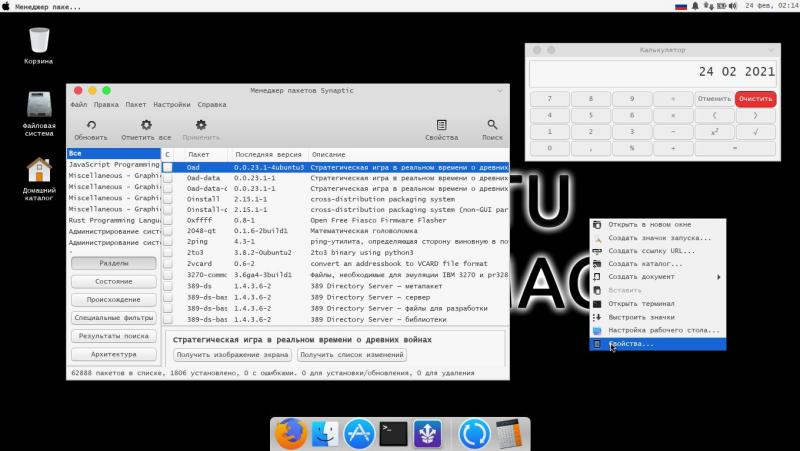Click the Поиск magnifier icon in Synaptic
The image size is (800, 451).
click(492, 125)
